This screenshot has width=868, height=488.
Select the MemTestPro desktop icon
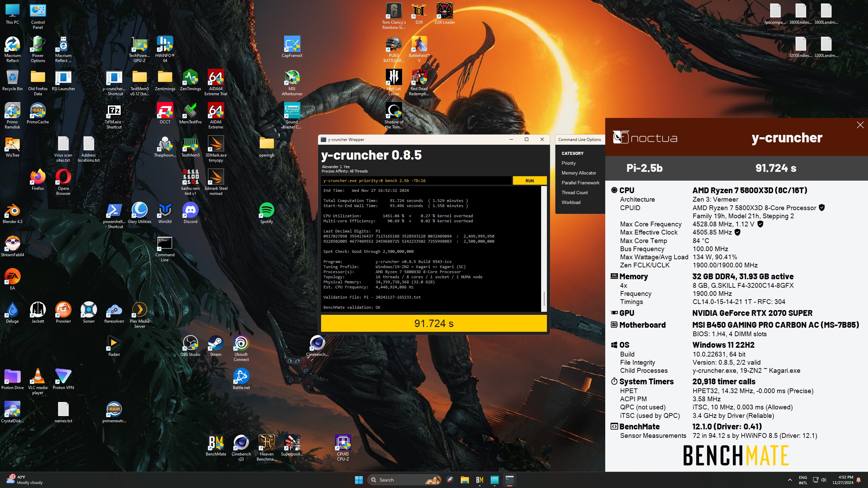tap(190, 114)
